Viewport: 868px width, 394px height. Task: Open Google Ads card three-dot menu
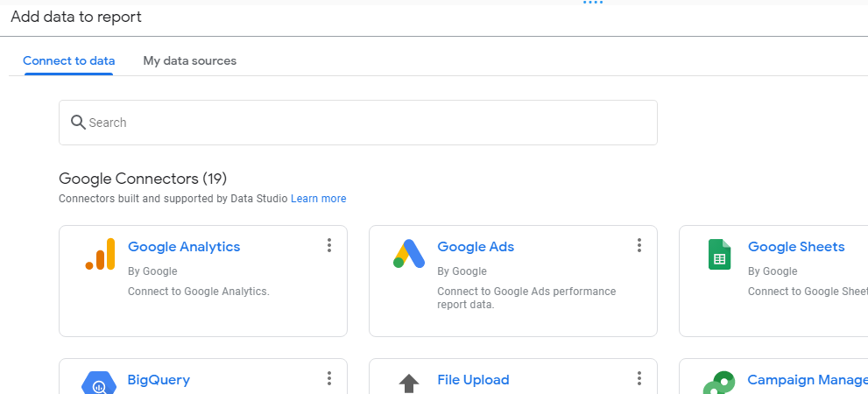pyautogui.click(x=639, y=246)
